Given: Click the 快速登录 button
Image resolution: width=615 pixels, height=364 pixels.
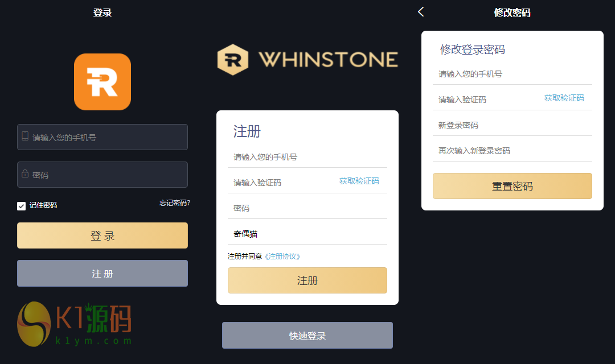Looking at the screenshot, I should pos(307,336).
